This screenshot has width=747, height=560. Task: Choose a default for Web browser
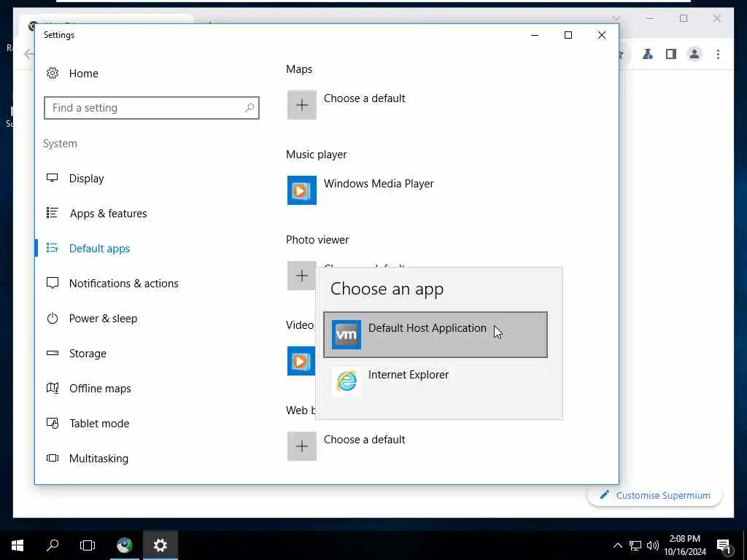365,440
